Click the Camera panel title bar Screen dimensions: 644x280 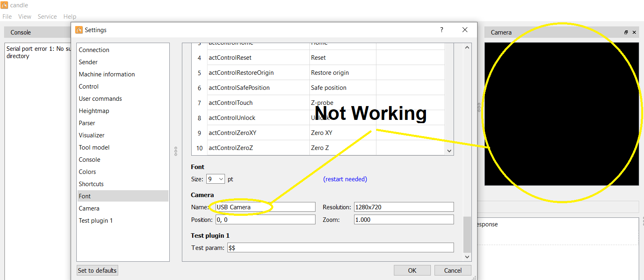point(561,33)
